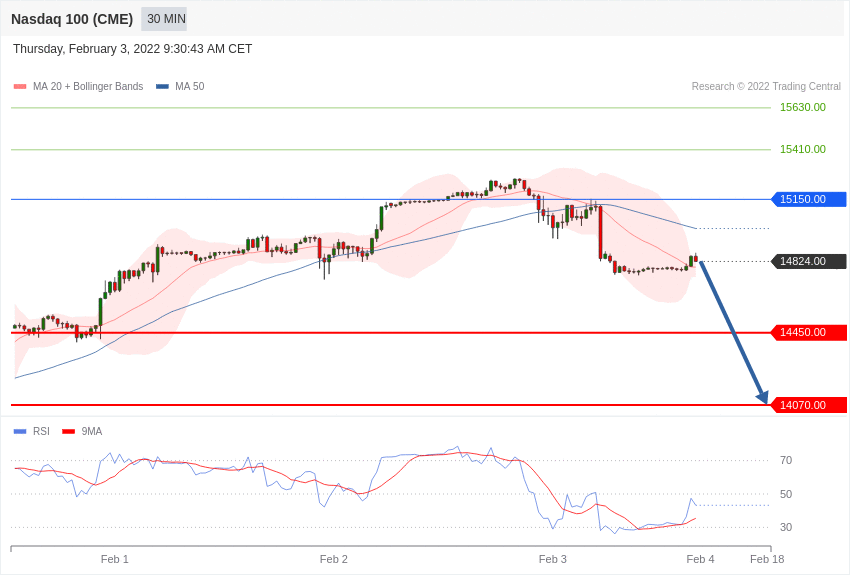The image size is (850, 576).
Task: Click the 15630.00 resistance level label
Action: coord(802,107)
